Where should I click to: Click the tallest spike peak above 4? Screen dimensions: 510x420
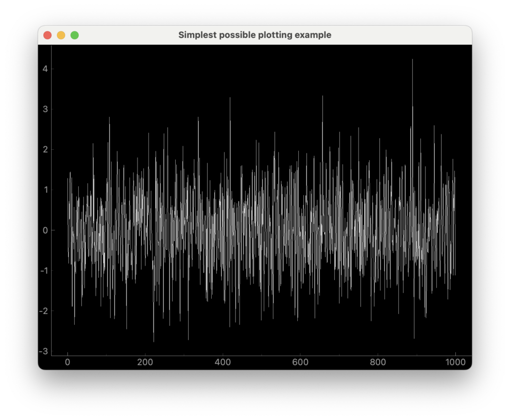(412, 60)
